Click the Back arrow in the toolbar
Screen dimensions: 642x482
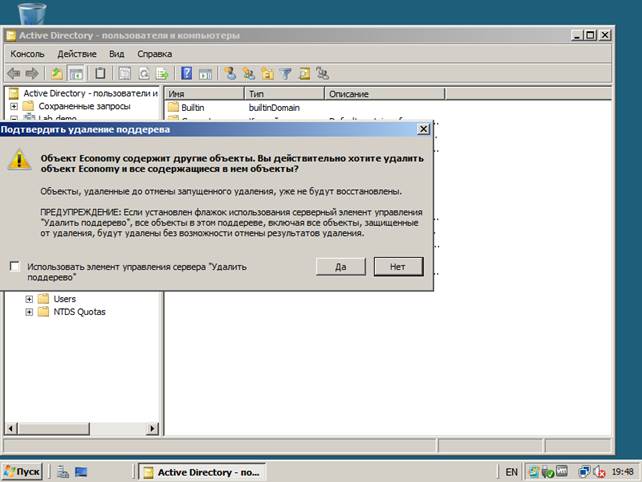tap(14, 74)
